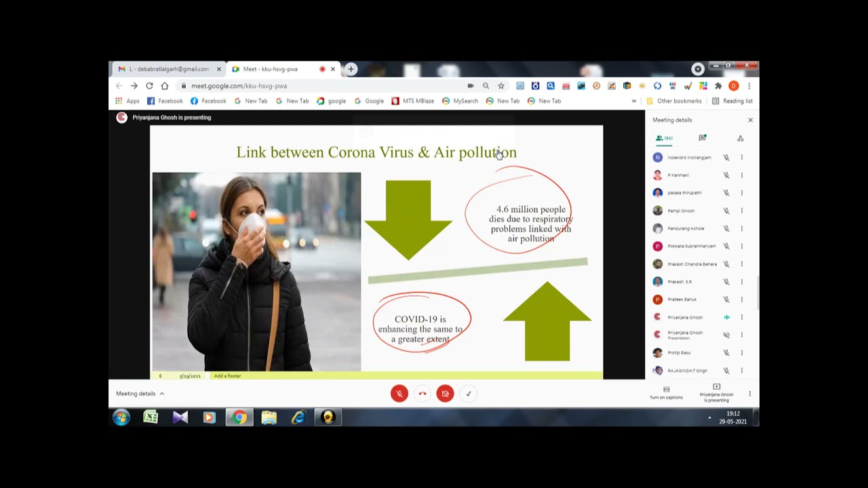Open options for Prakash. S.R
The image size is (868, 488).
742,281
